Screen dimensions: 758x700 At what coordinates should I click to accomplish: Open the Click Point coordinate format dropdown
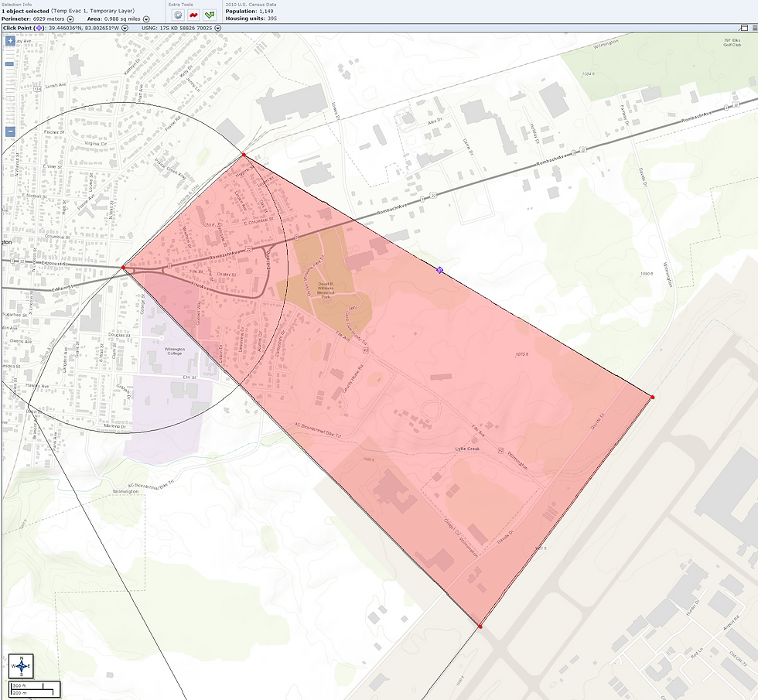(x=125, y=28)
